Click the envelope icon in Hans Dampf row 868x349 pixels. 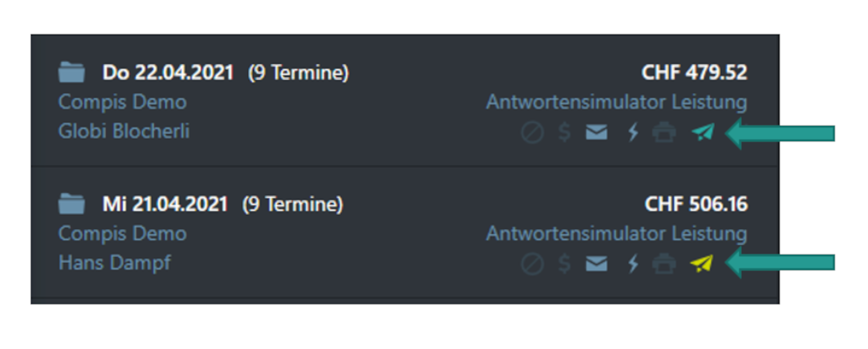(x=596, y=264)
